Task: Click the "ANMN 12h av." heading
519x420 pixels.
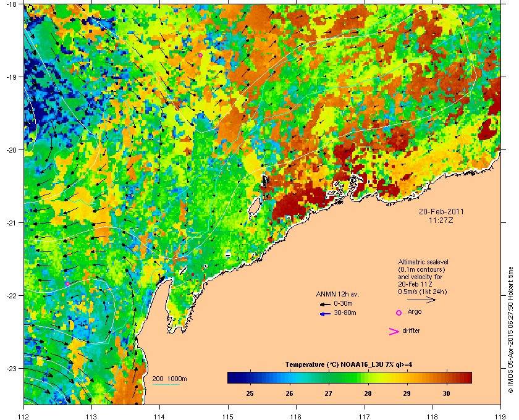Action: 337,294
